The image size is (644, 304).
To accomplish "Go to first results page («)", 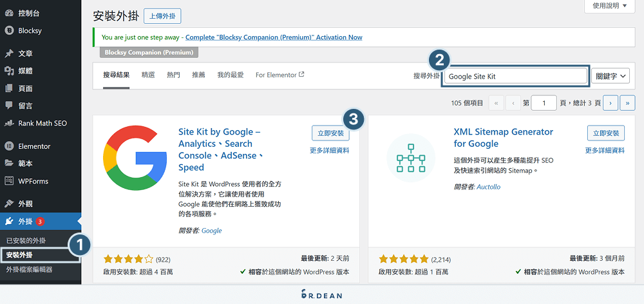I will click(496, 103).
